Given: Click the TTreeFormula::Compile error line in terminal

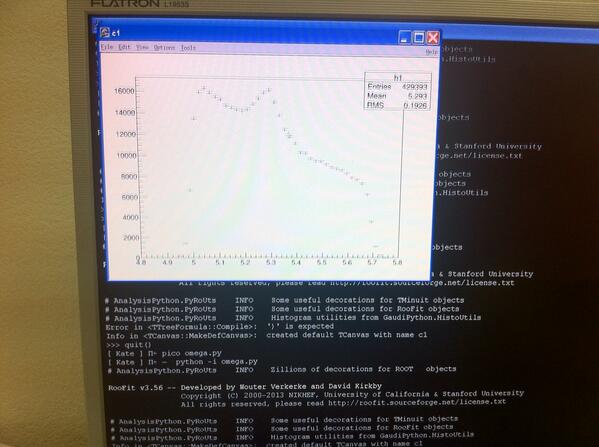Looking at the screenshot, I should pos(220,327).
